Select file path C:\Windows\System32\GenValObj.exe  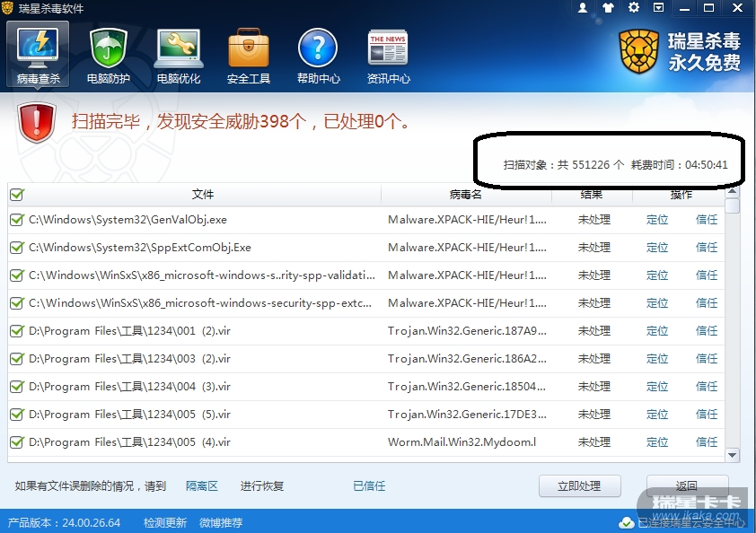coord(127,220)
